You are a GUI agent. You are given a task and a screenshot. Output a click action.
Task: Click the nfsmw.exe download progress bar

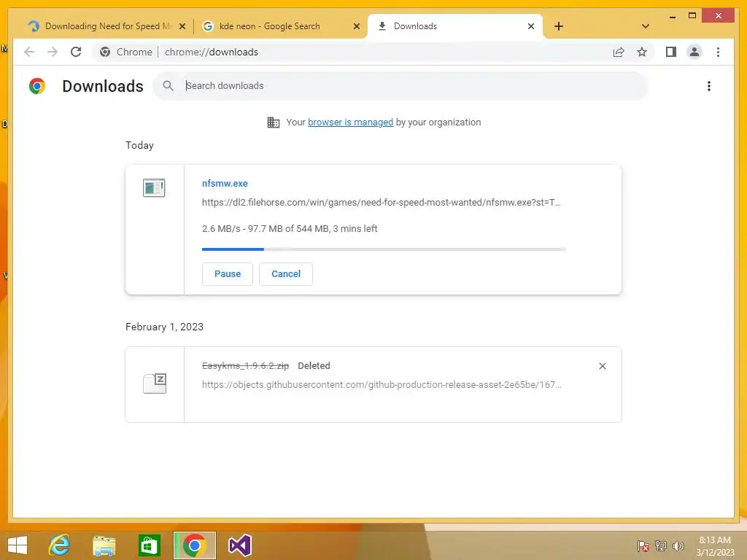(384, 249)
